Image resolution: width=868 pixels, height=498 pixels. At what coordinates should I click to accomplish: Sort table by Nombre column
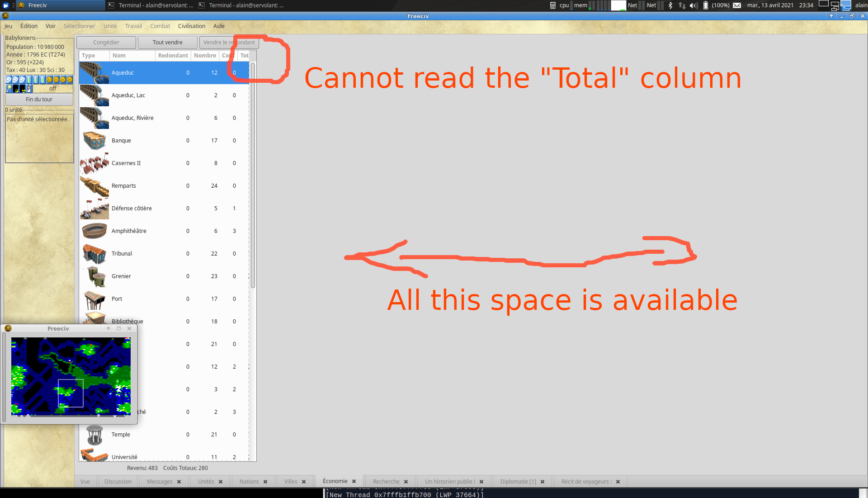pos(205,55)
